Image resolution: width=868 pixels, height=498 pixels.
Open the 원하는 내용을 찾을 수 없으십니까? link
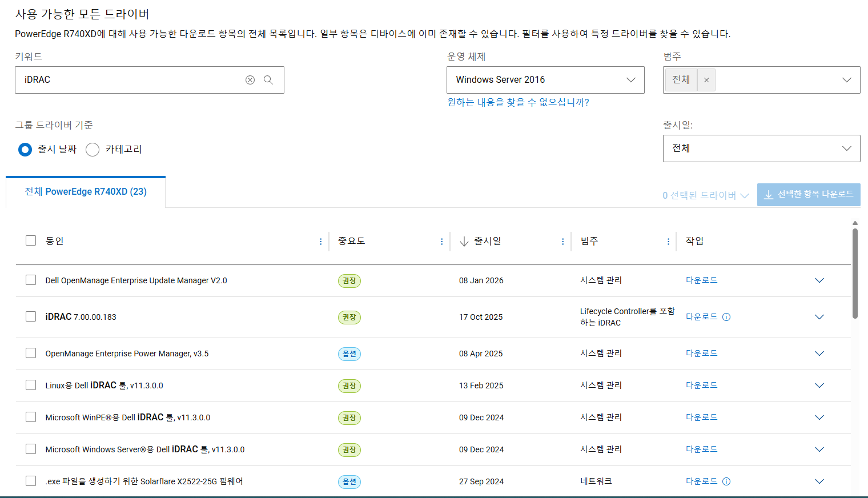coord(518,102)
